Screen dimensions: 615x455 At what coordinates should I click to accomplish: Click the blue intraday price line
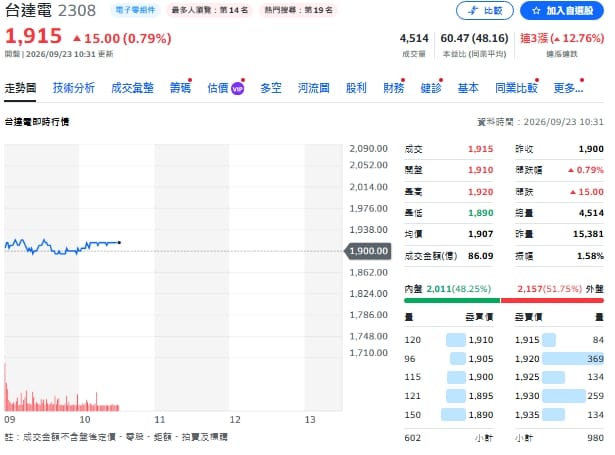(62, 247)
